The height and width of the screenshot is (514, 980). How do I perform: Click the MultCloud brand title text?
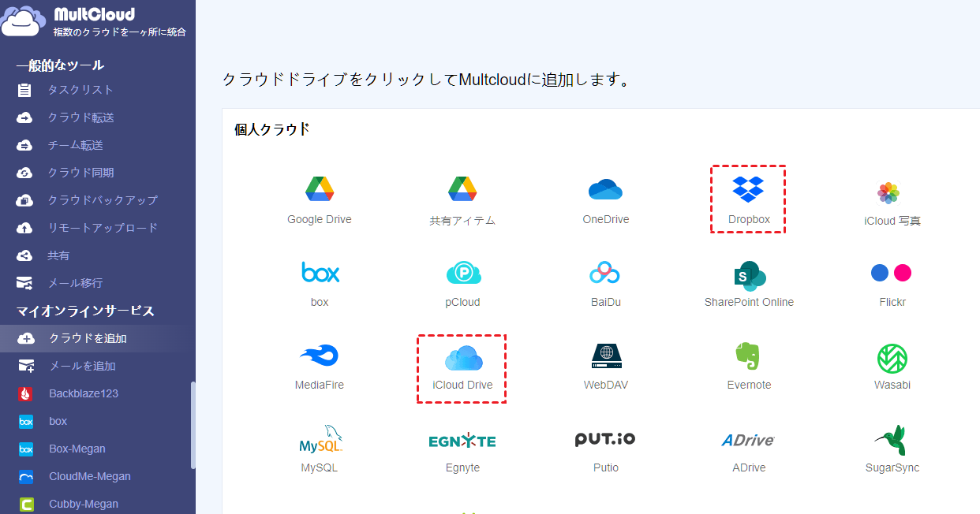[95, 14]
